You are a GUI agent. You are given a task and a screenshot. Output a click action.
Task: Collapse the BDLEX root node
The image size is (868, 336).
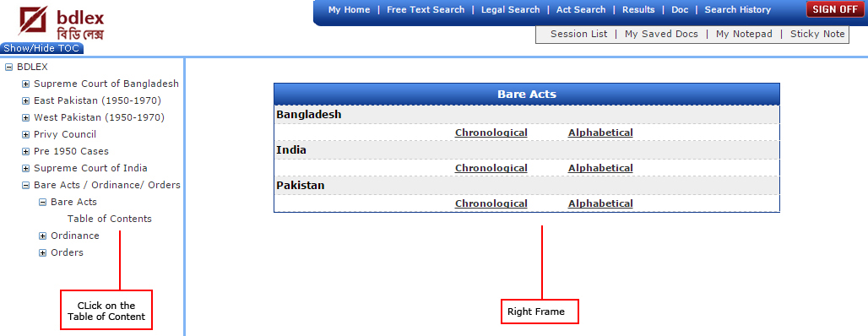(8, 67)
